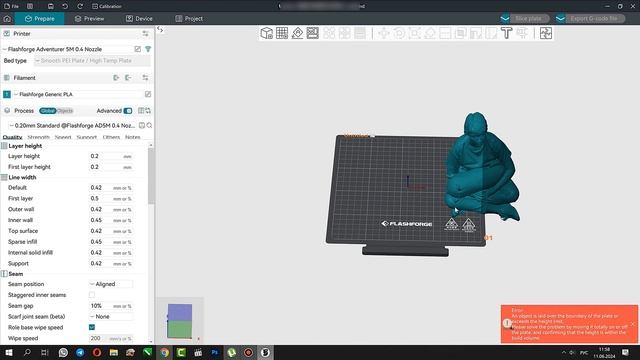Open the printer settings sliders icon
The width and height of the screenshot is (640, 360).
click(145, 33)
